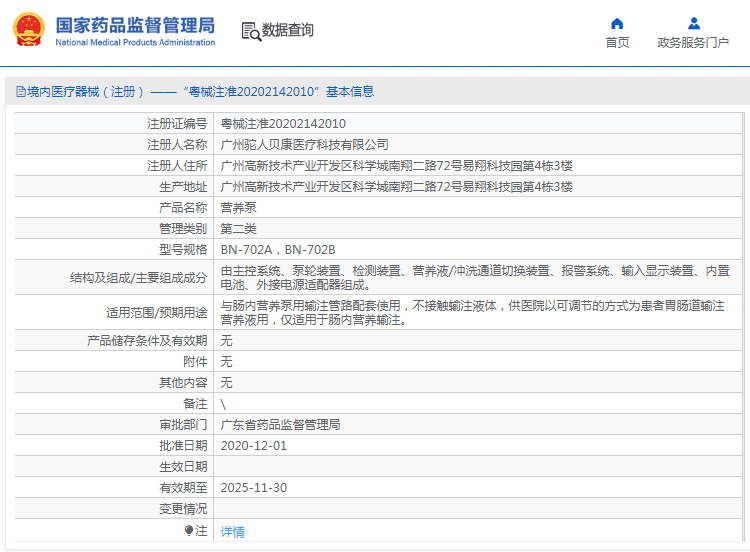Viewport: 750px width, 552px height.
Task: Click the 变更情况 label
Action: click(x=183, y=509)
